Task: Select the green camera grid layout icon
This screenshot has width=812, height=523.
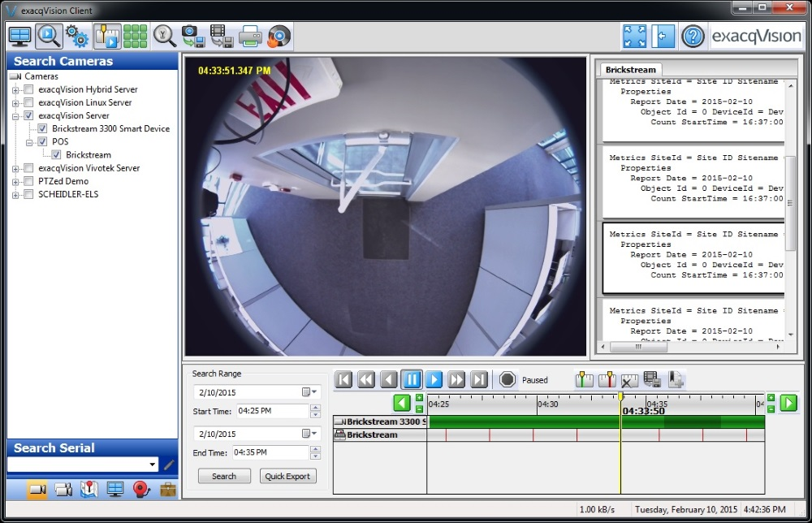Action: (x=134, y=36)
